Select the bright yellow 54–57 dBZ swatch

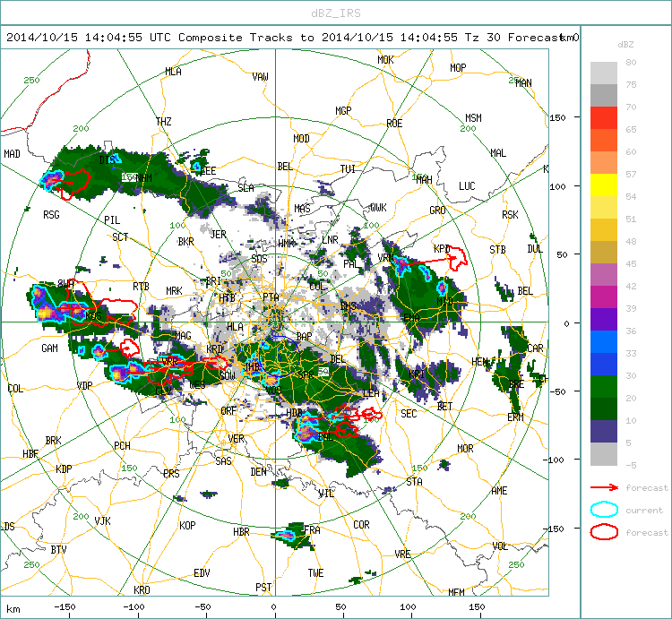[x=603, y=185]
